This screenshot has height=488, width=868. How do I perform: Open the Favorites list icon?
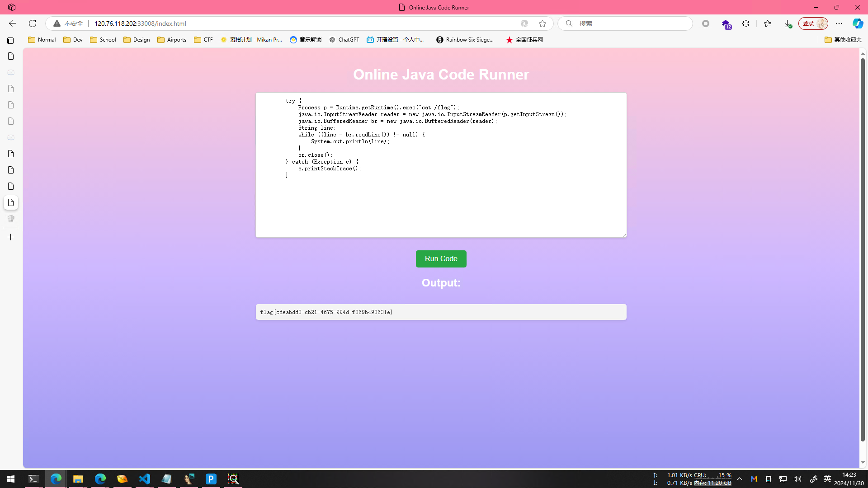coord(767,23)
